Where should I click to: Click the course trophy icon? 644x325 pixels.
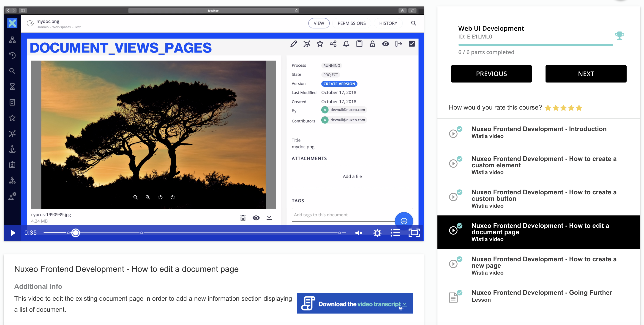[x=619, y=36]
